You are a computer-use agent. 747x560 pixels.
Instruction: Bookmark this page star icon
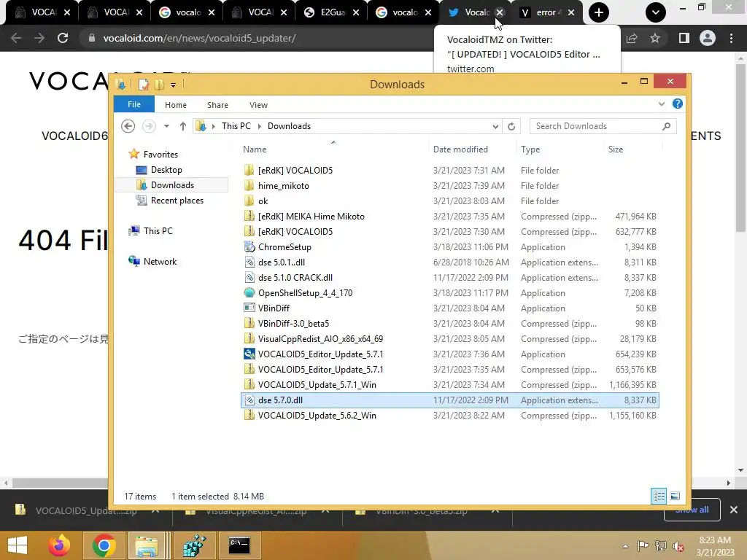click(655, 38)
